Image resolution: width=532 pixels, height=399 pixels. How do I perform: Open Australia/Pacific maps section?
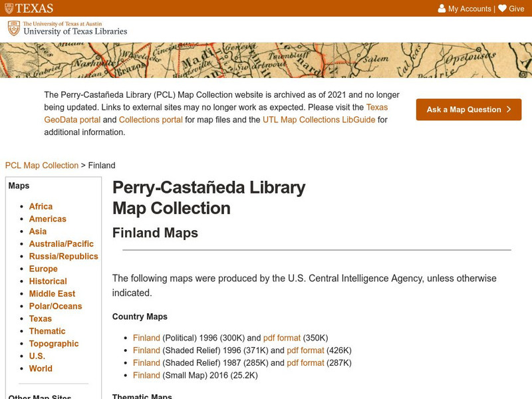point(61,244)
